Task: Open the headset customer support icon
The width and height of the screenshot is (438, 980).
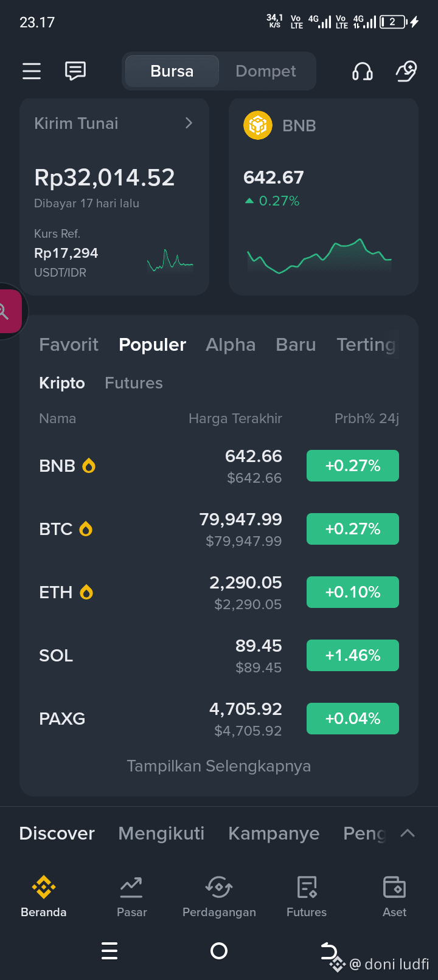Action: pyautogui.click(x=363, y=72)
